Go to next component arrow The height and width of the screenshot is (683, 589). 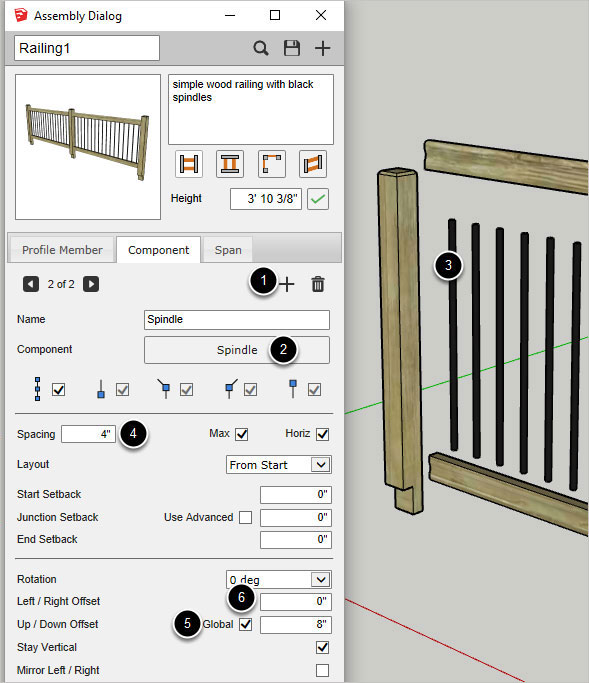pyautogui.click(x=91, y=284)
